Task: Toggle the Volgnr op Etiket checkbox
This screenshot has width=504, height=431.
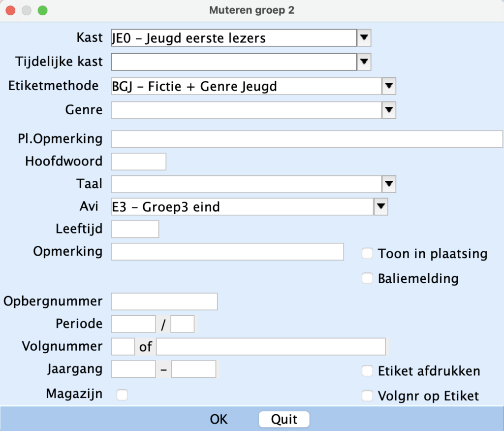Action: [x=367, y=396]
